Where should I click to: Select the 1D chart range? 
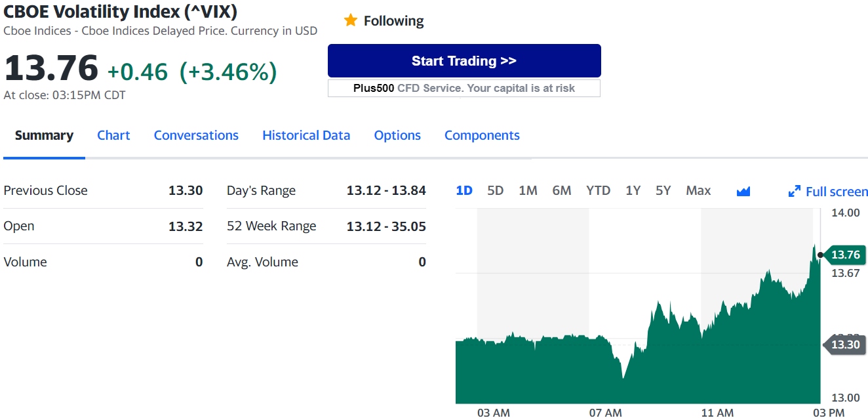(x=464, y=190)
